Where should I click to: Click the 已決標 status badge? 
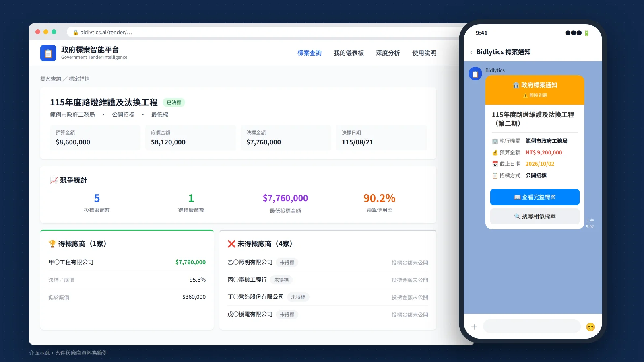(x=174, y=103)
